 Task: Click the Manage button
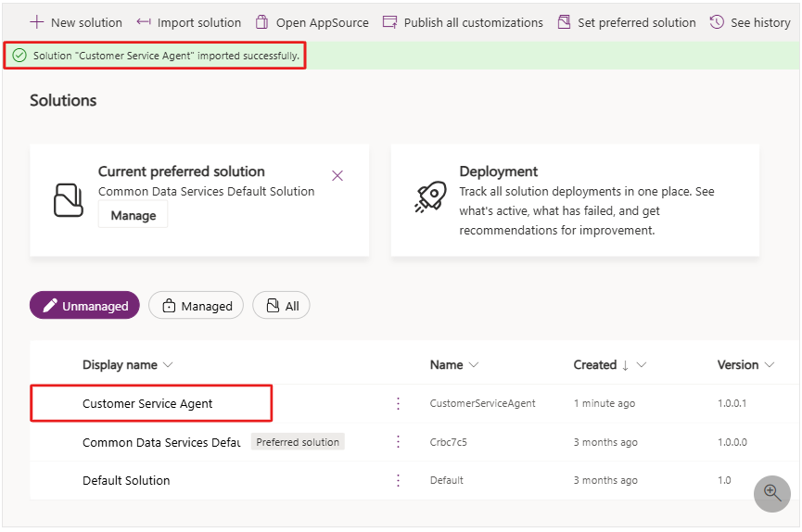coord(133,215)
